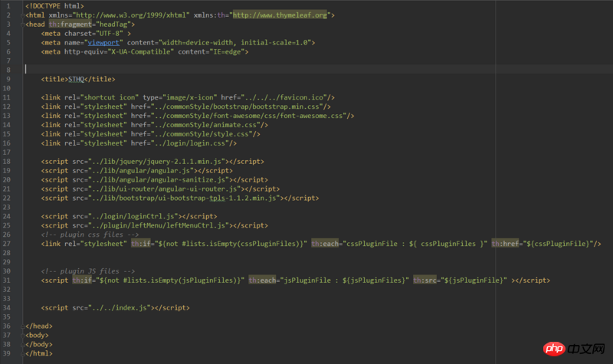Viewport: 613px width, 364px height.
Task: Click the "headTag" fragment value
Action: [x=113, y=25]
